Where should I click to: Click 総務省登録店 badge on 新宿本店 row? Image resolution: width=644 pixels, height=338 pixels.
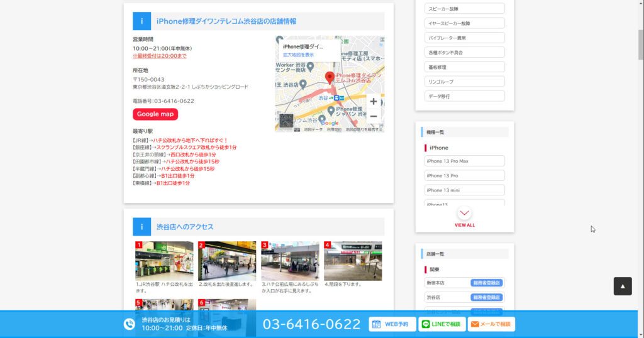coord(486,283)
